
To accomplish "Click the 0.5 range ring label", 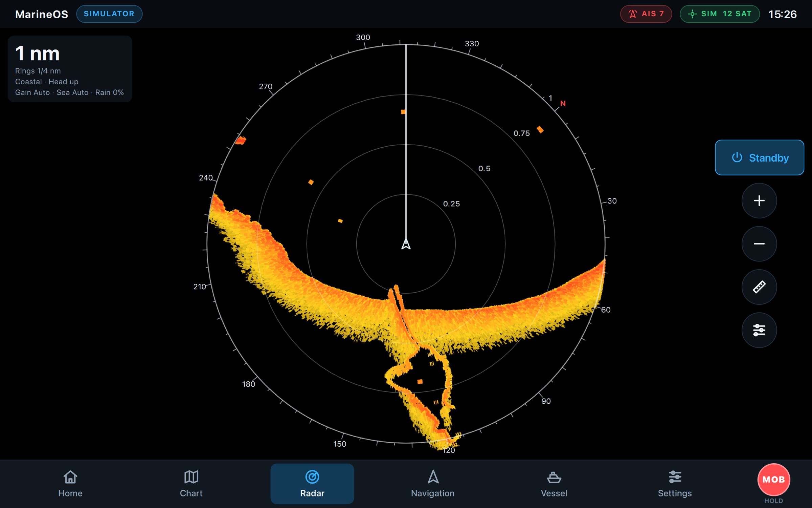I will click(484, 169).
